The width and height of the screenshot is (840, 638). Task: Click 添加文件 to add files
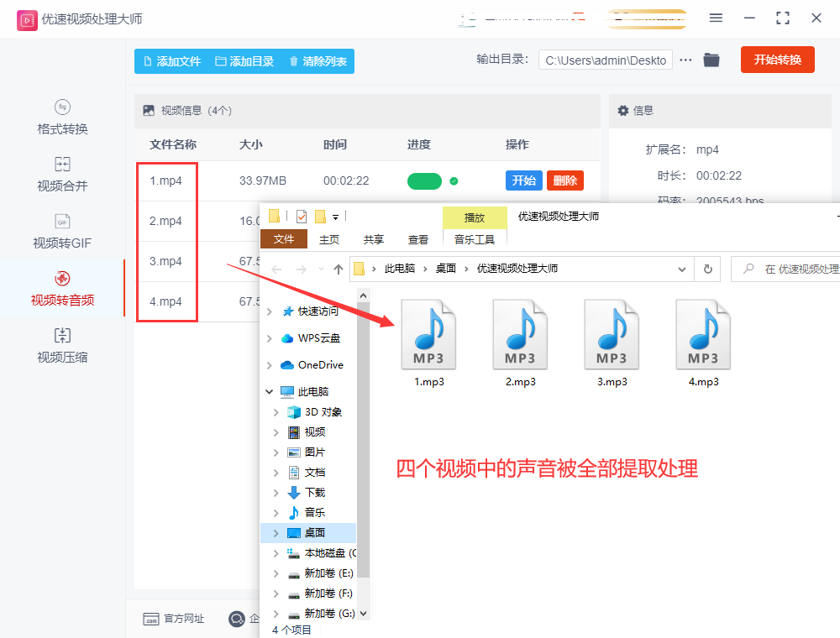coord(172,61)
